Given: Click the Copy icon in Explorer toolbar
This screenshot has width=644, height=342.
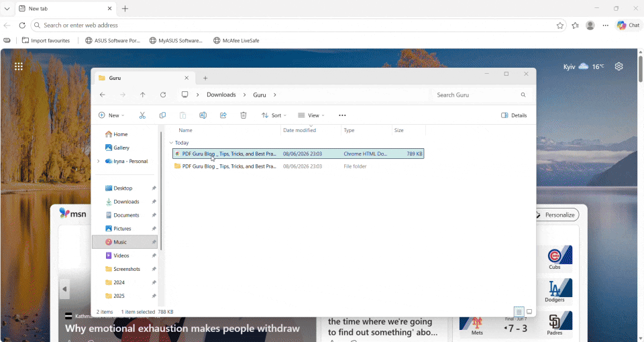Looking at the screenshot, I should [162, 115].
